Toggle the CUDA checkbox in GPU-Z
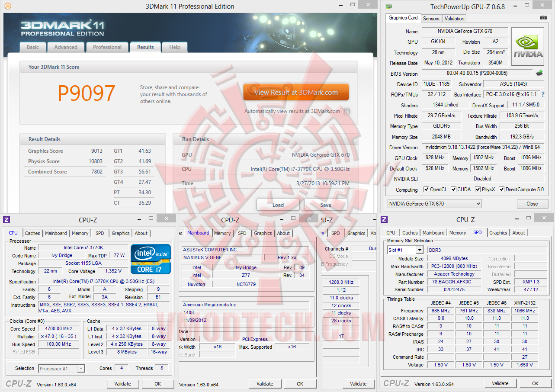Viewport: 555px width, 392px height. pos(454,190)
